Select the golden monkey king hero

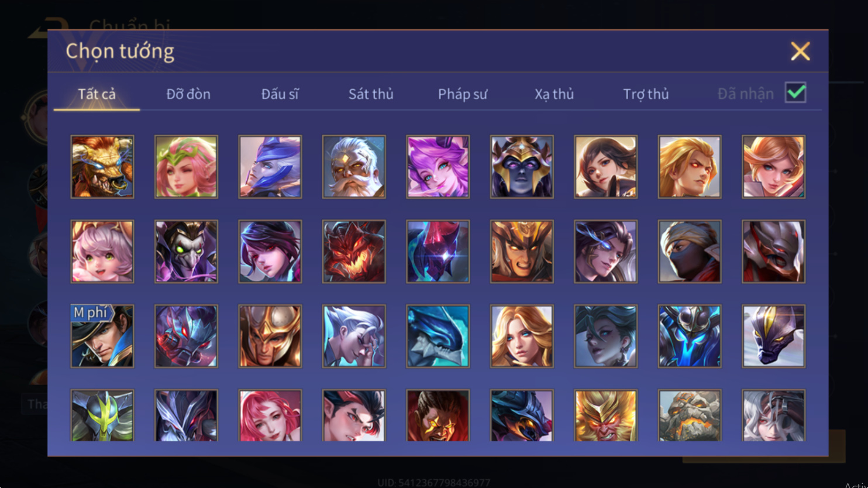coord(605,415)
